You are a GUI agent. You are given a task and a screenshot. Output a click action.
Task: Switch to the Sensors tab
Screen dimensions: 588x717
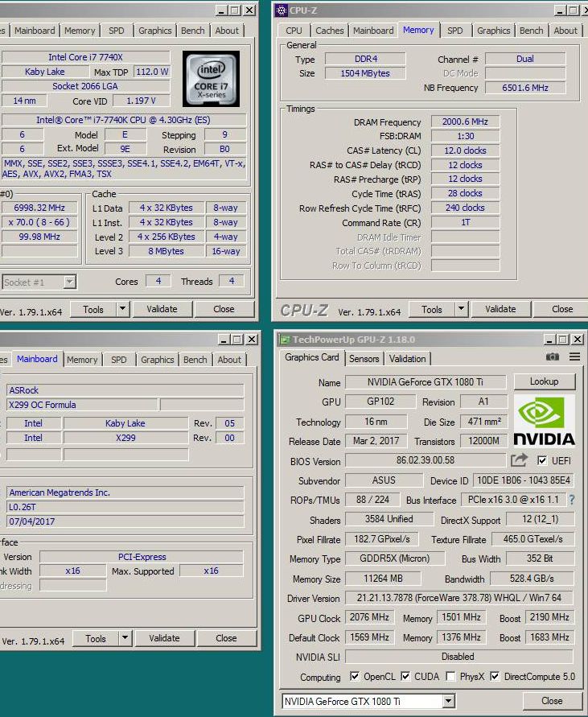coord(364,359)
